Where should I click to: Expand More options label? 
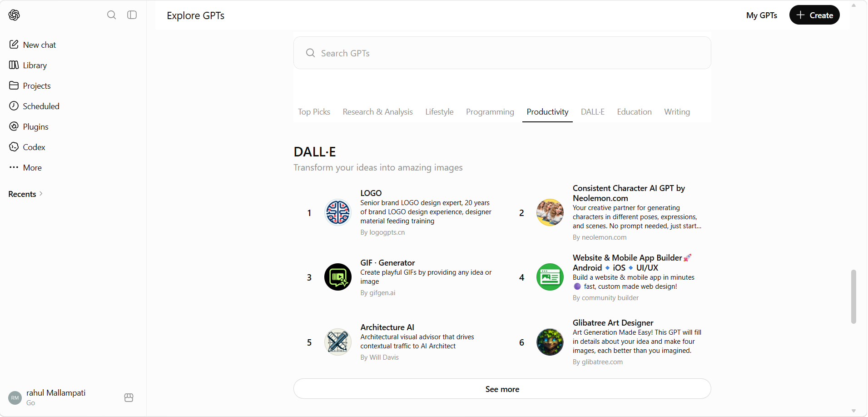32,168
